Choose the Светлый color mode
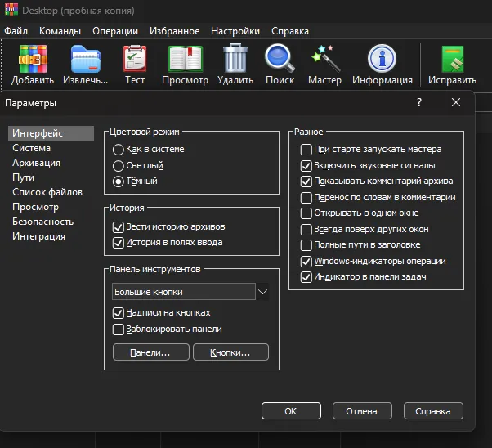Screen dimensions: 492x448 pyautogui.click(x=118, y=166)
